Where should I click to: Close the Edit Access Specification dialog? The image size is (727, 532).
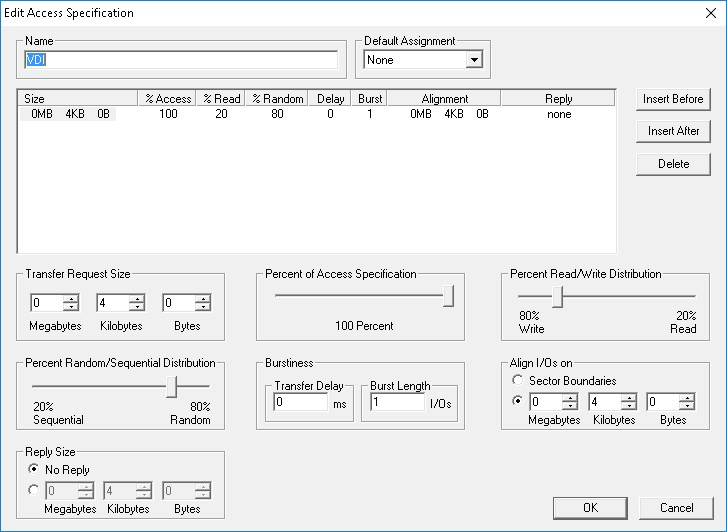tap(711, 13)
